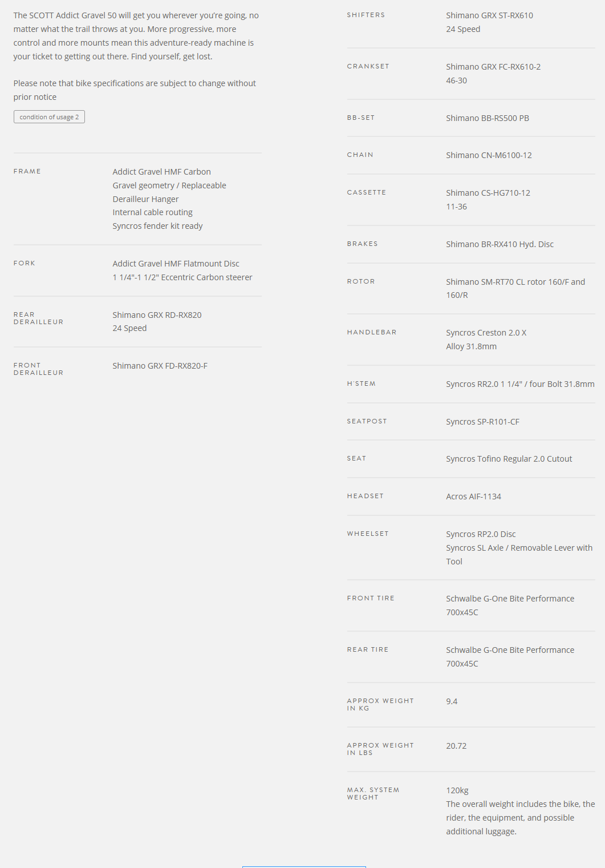Click the "Shimano BB-RS500 PB" value
Screen dimensions: 605x868
point(487,118)
